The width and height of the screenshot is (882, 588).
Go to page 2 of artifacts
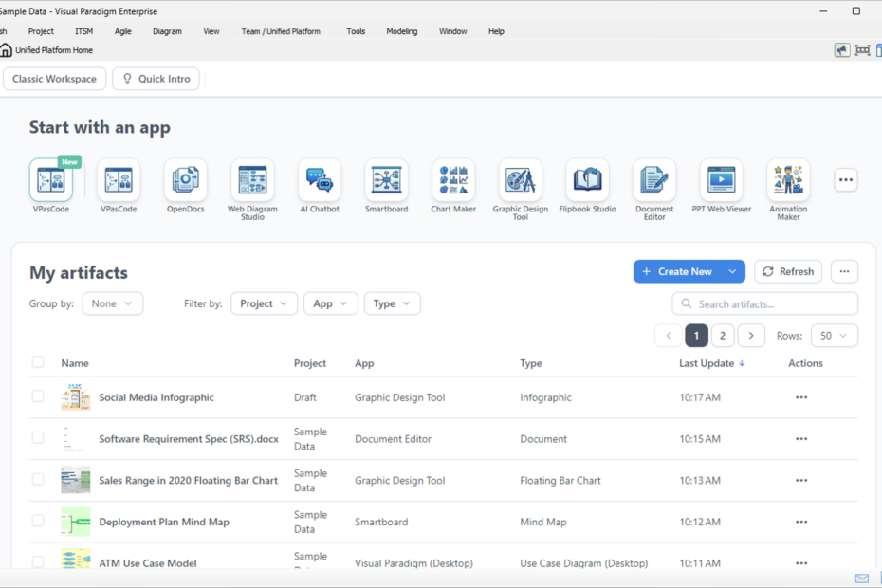click(x=723, y=336)
